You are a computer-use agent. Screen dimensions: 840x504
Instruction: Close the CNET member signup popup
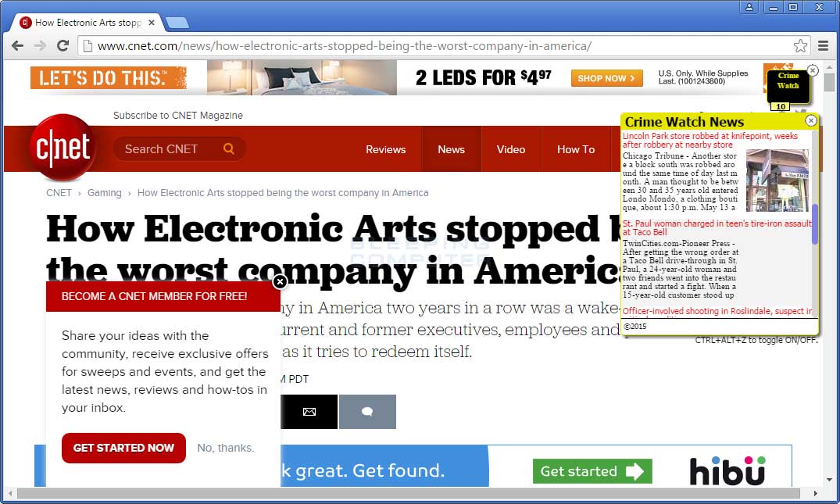280,282
